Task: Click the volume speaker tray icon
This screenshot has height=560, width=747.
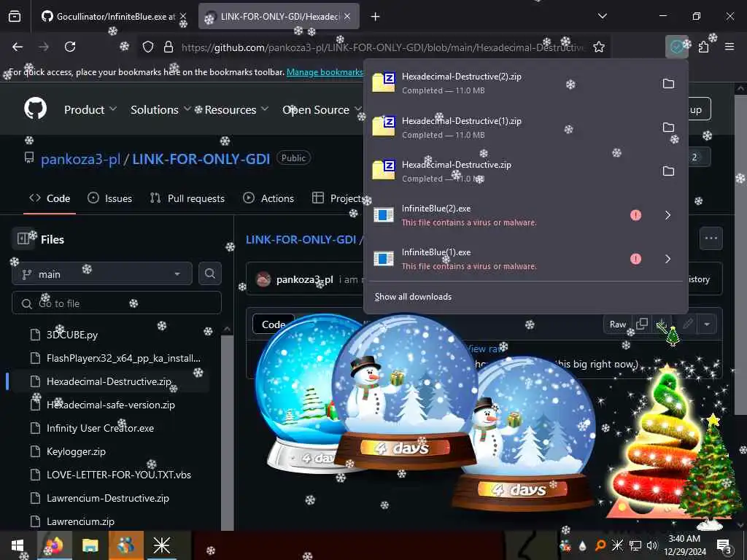Action: click(x=651, y=545)
